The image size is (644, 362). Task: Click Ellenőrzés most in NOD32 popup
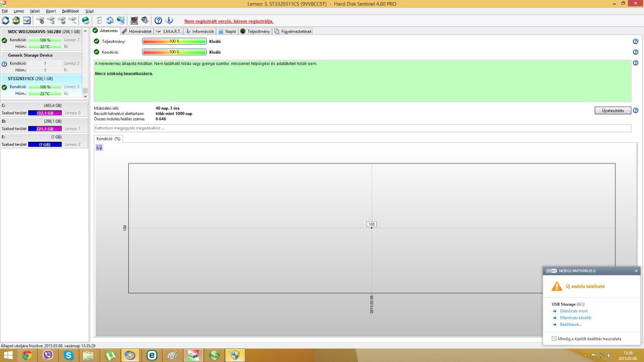[x=574, y=311]
